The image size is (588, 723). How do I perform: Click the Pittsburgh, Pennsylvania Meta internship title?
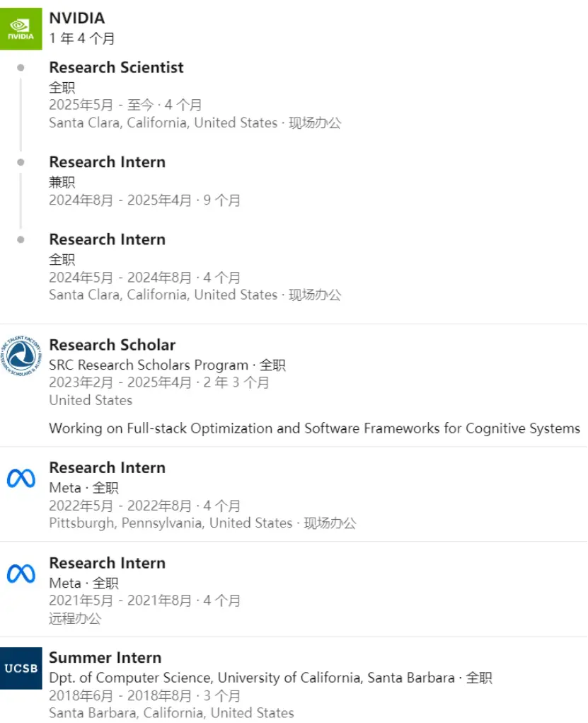coord(108,467)
